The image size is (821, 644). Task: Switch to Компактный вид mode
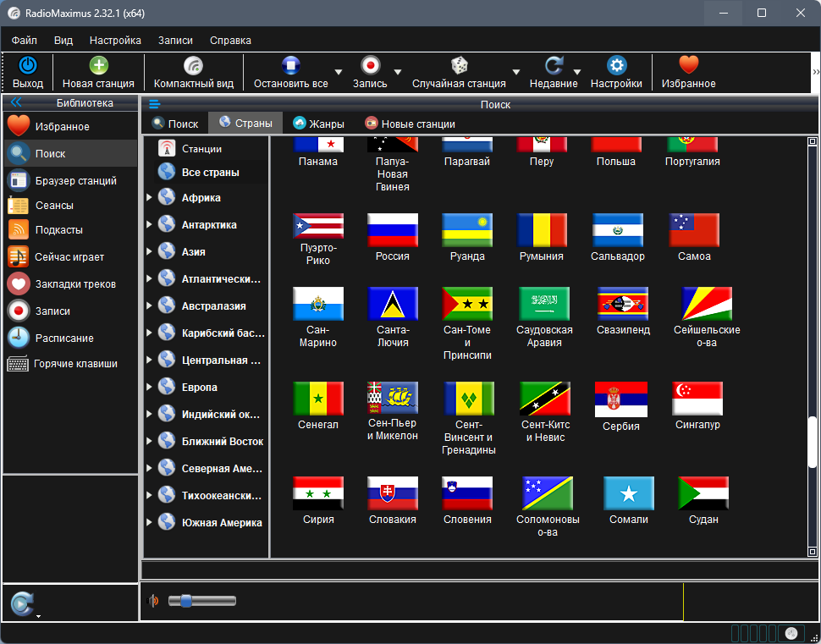pyautogui.click(x=193, y=73)
